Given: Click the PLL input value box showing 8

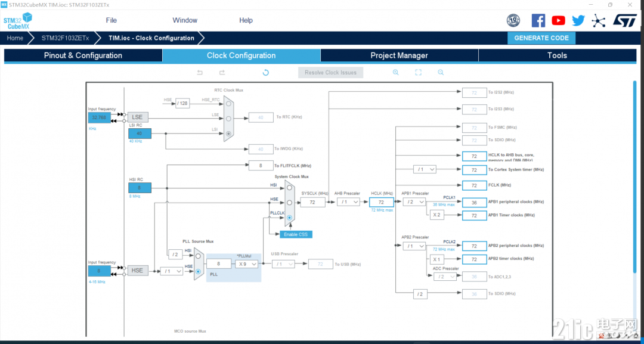Looking at the screenshot, I should pyautogui.click(x=219, y=264).
